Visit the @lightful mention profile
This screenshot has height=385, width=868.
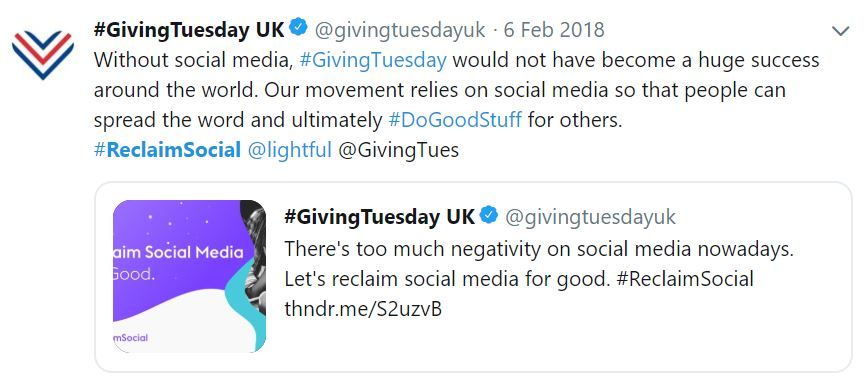coord(290,150)
